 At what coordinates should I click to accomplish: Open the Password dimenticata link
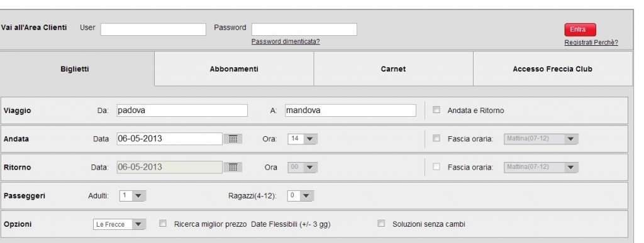(286, 41)
